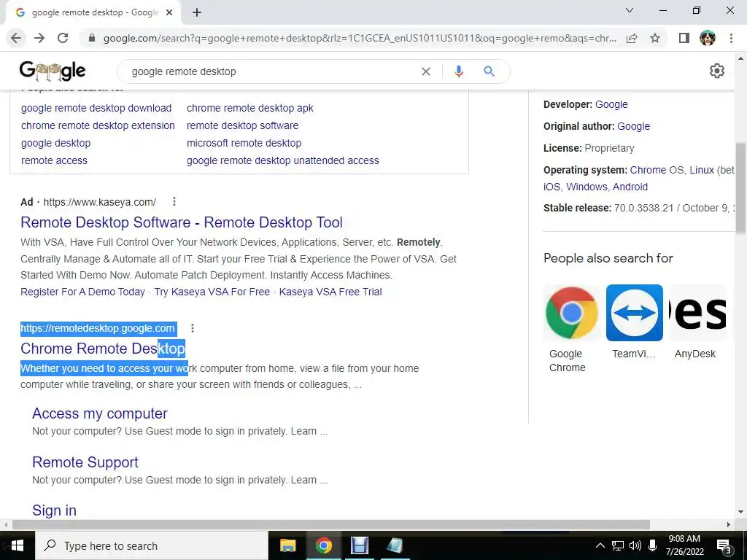
Task: Focus the Google search input field
Action: coord(271,71)
